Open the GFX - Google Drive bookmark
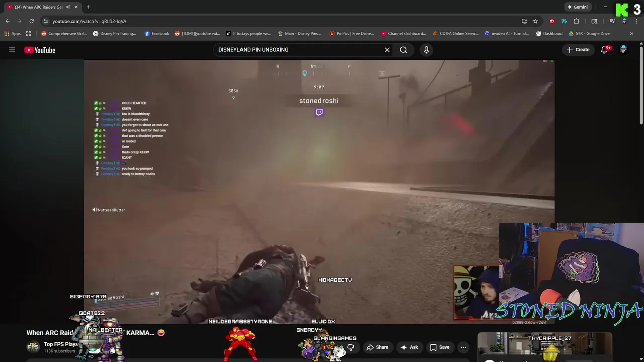 [x=589, y=34]
